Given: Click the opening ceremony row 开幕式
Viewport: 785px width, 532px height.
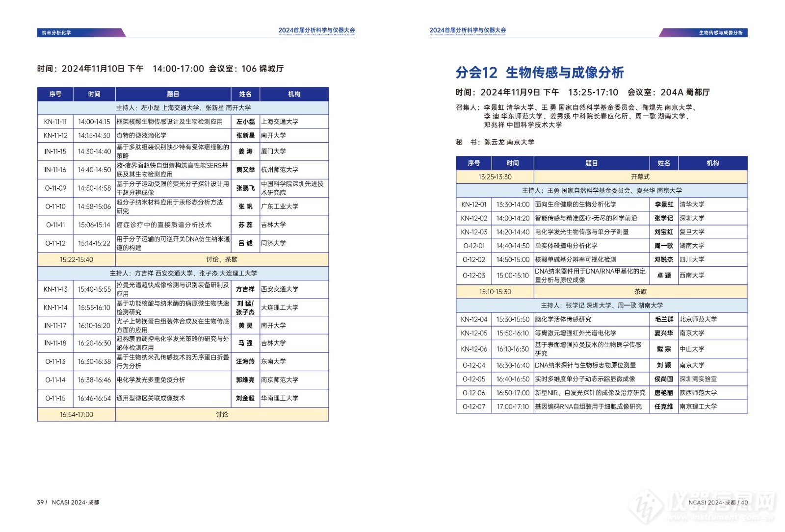Looking at the screenshot, I should (640, 177).
